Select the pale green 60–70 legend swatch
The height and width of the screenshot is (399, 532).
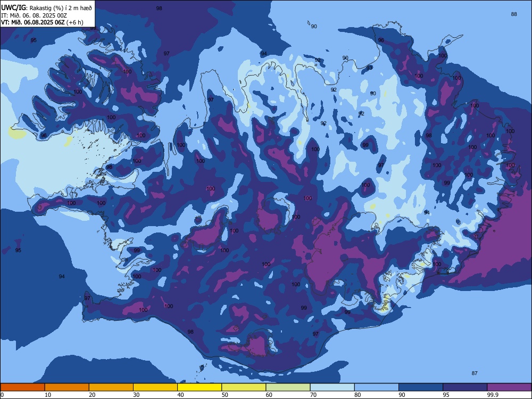coord(288,387)
